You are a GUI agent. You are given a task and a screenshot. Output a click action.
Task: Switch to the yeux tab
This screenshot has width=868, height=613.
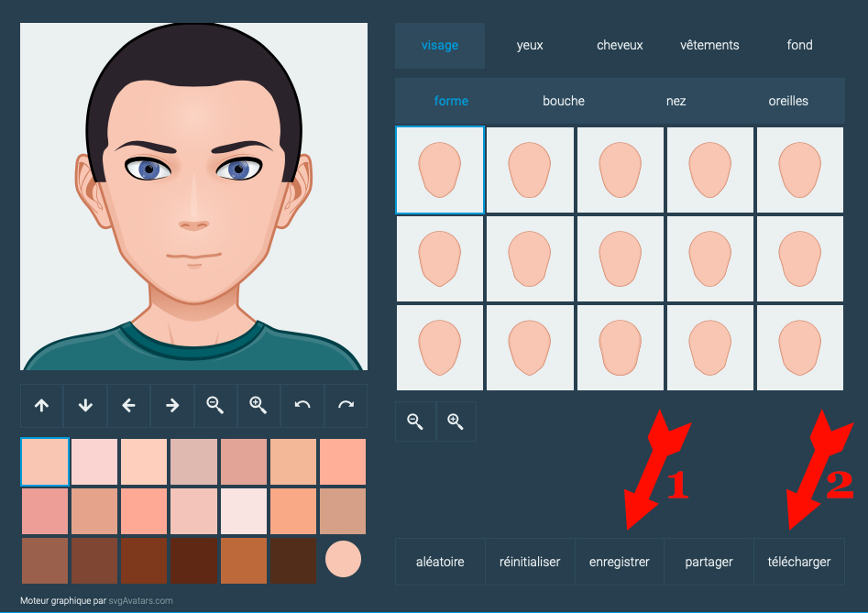[x=530, y=46]
